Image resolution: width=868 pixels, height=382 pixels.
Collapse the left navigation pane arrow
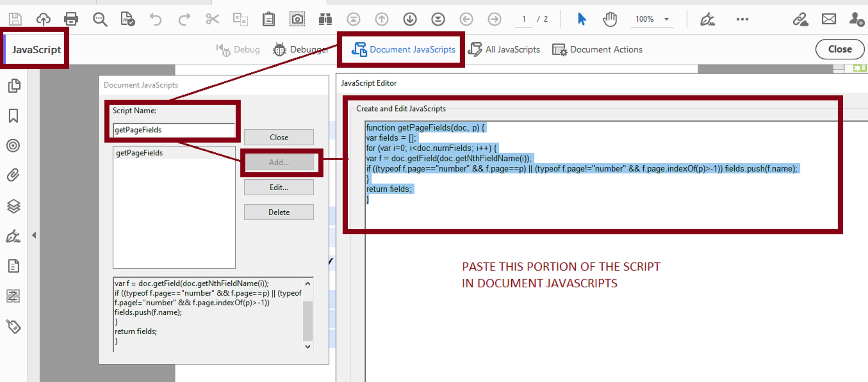(34, 235)
